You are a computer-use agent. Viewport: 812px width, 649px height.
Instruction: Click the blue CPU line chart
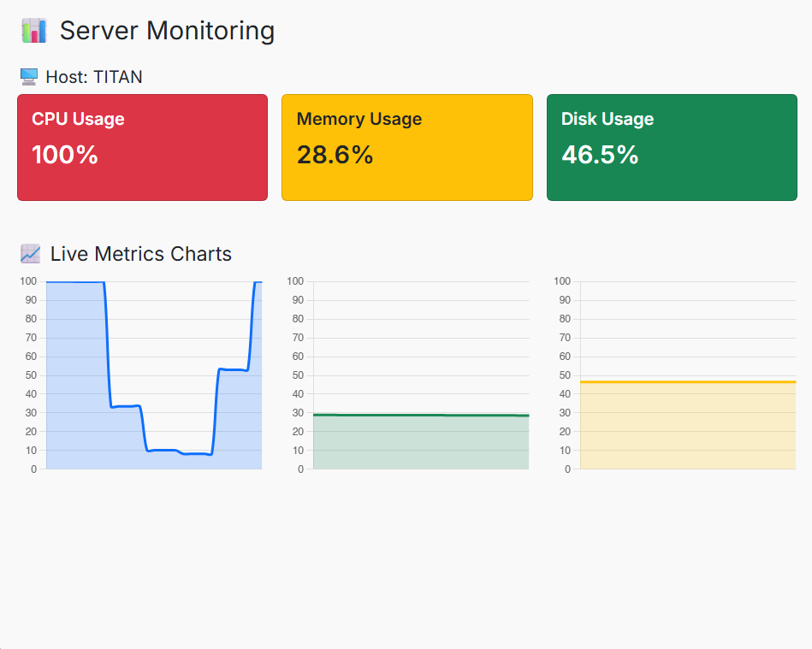(x=141, y=375)
